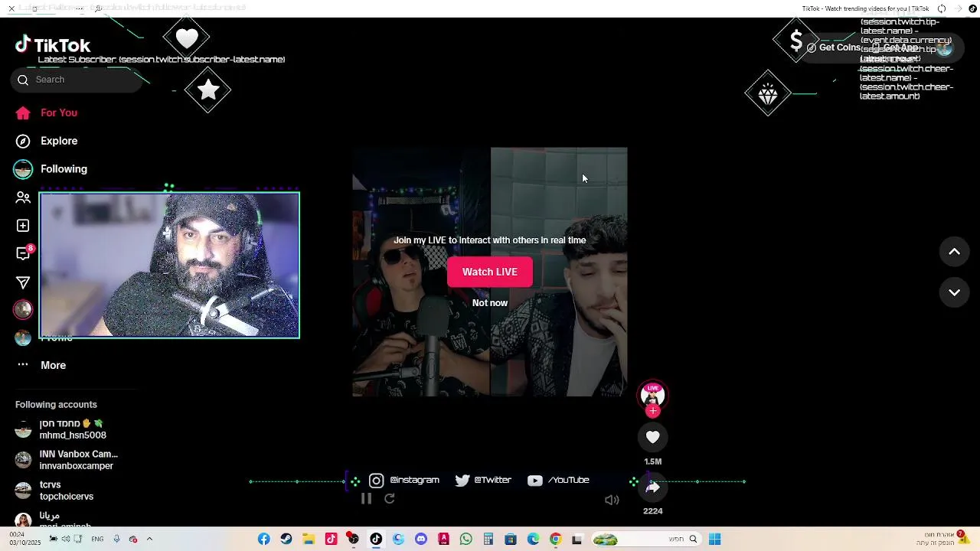Image resolution: width=980 pixels, height=551 pixels.
Task: Open File Explorer from the taskbar
Action: click(x=308, y=540)
